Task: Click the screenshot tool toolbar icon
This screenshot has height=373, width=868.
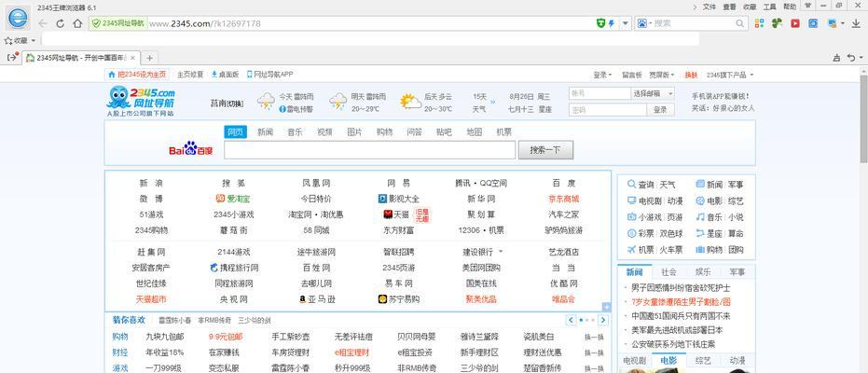Action: coord(832,23)
